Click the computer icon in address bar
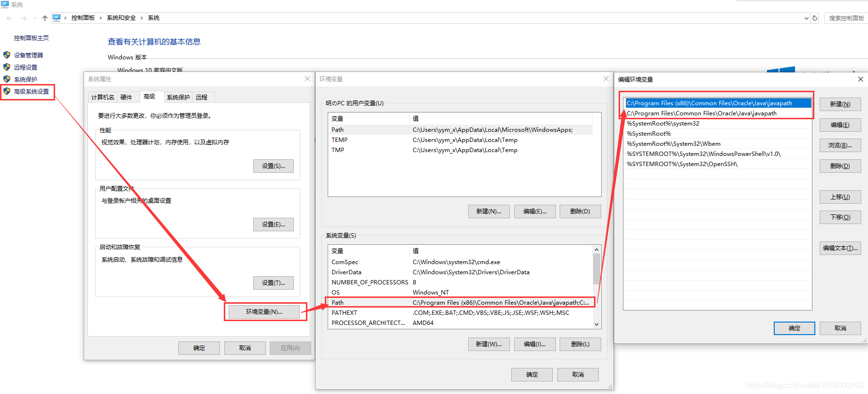The width and height of the screenshot is (868, 394). (x=57, y=18)
